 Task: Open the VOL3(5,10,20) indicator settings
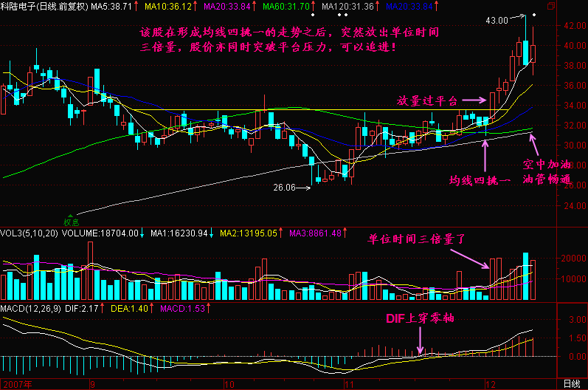[30, 233]
